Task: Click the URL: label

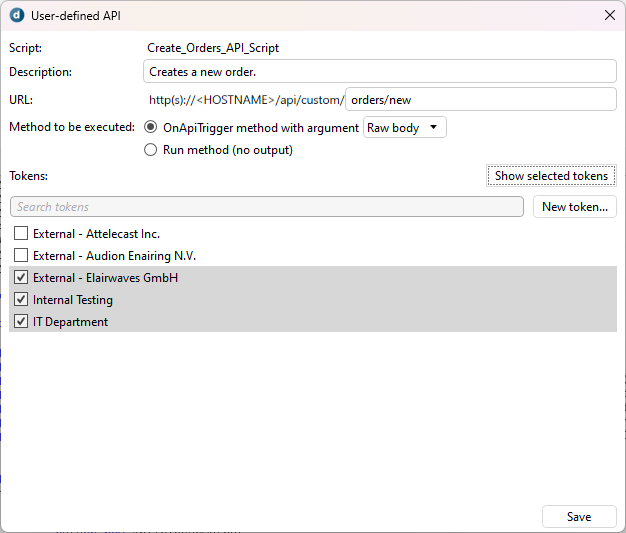Action: (x=21, y=100)
